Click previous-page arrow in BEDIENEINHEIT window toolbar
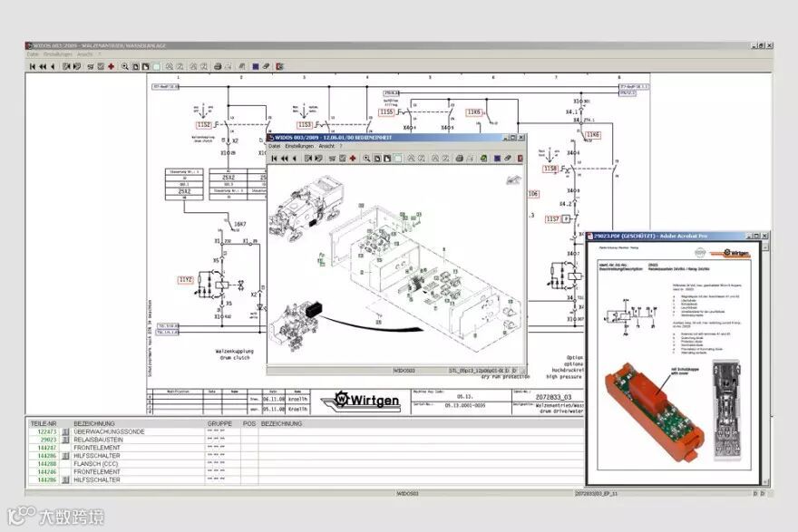798x532 pixels. pyautogui.click(x=294, y=159)
